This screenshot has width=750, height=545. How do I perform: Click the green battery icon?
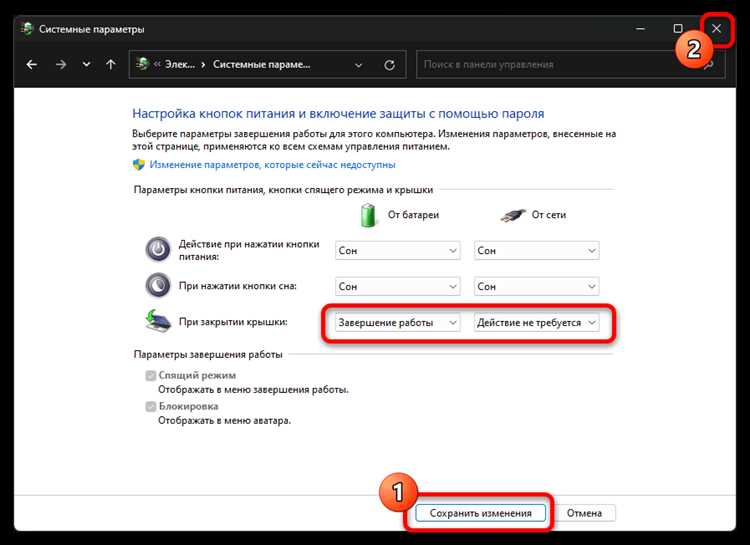click(x=368, y=215)
